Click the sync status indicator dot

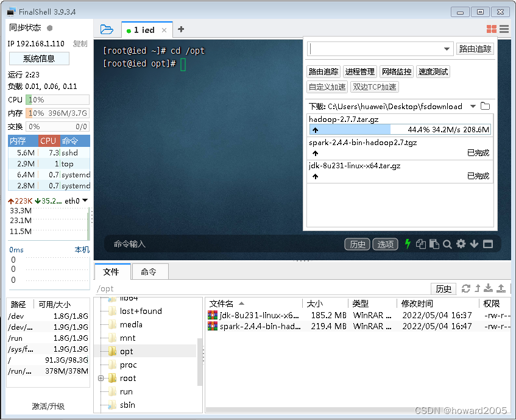[50, 28]
